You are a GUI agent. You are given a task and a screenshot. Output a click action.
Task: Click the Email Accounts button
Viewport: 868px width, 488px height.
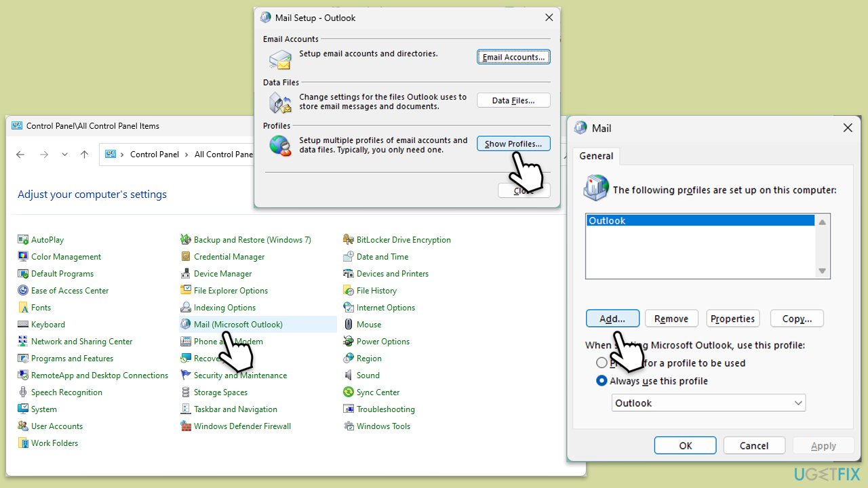tap(513, 58)
